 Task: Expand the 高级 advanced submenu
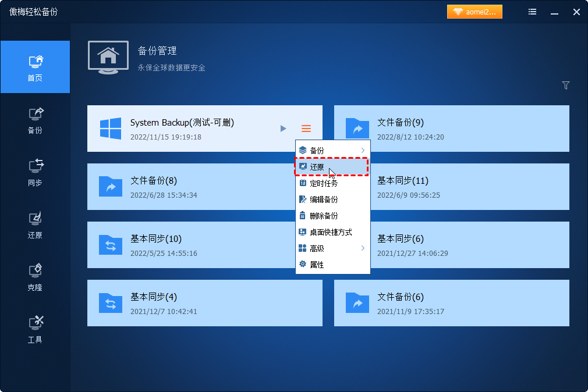[x=332, y=248]
